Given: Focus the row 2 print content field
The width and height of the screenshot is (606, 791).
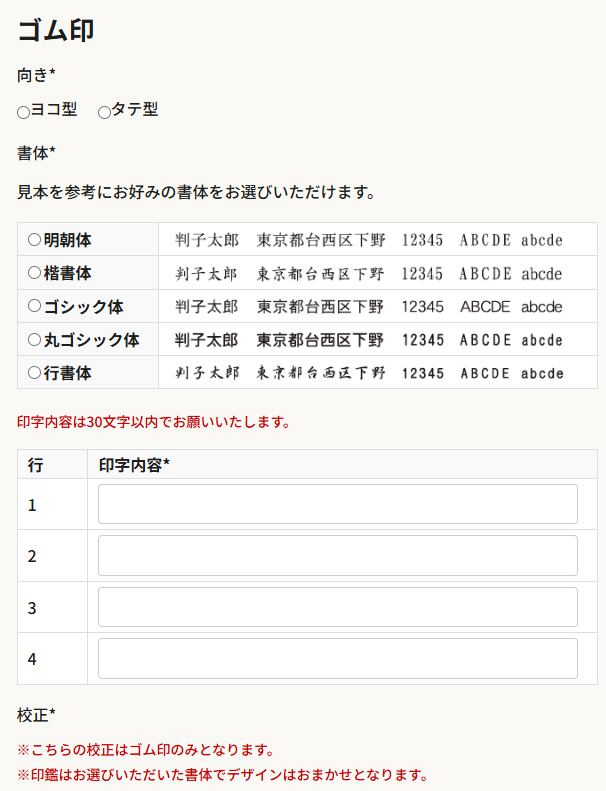Looking at the screenshot, I should pyautogui.click(x=337, y=556).
